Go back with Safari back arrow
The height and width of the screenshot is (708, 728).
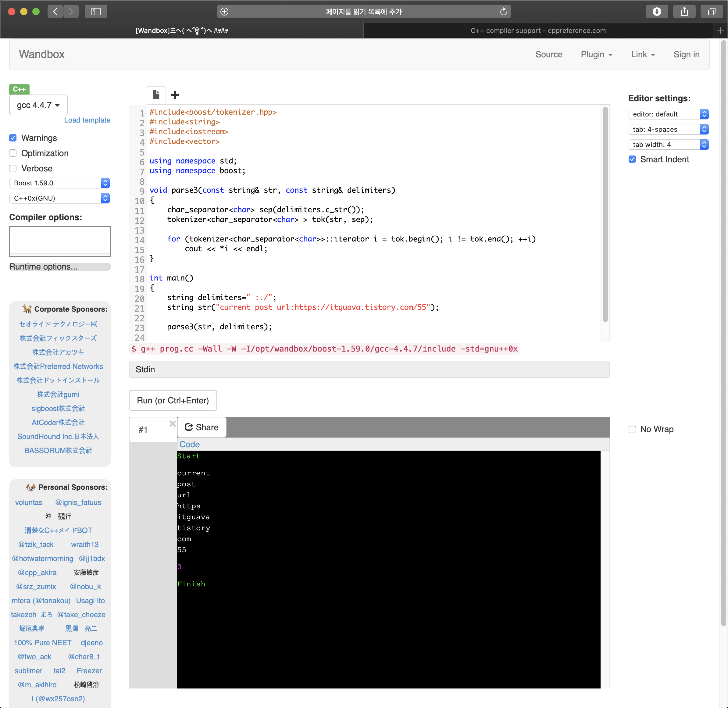click(x=55, y=12)
